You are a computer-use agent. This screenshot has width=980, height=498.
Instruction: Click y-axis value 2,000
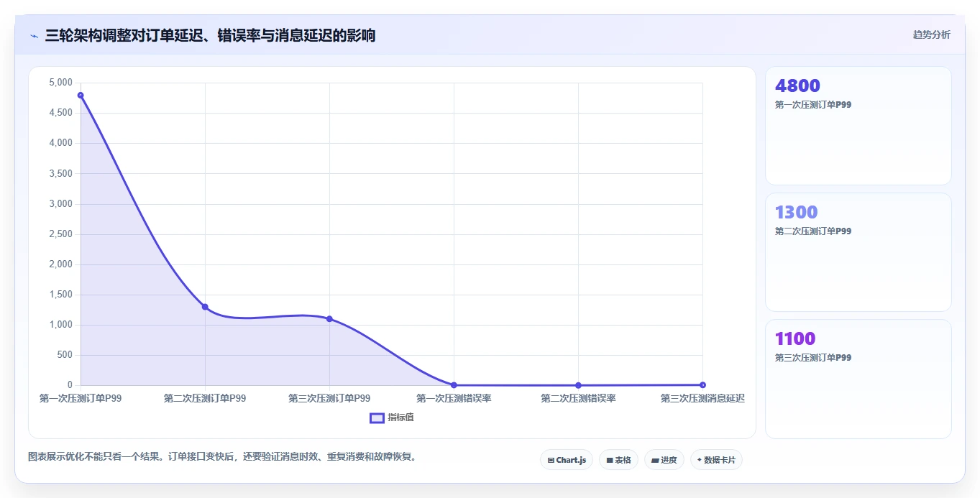pyautogui.click(x=60, y=264)
